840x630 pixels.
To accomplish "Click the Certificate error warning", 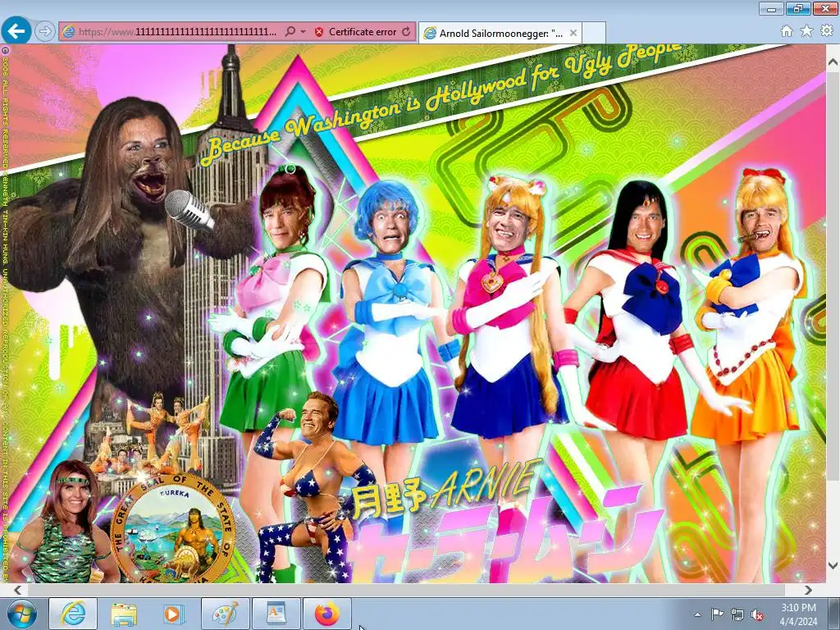I will [x=356, y=32].
